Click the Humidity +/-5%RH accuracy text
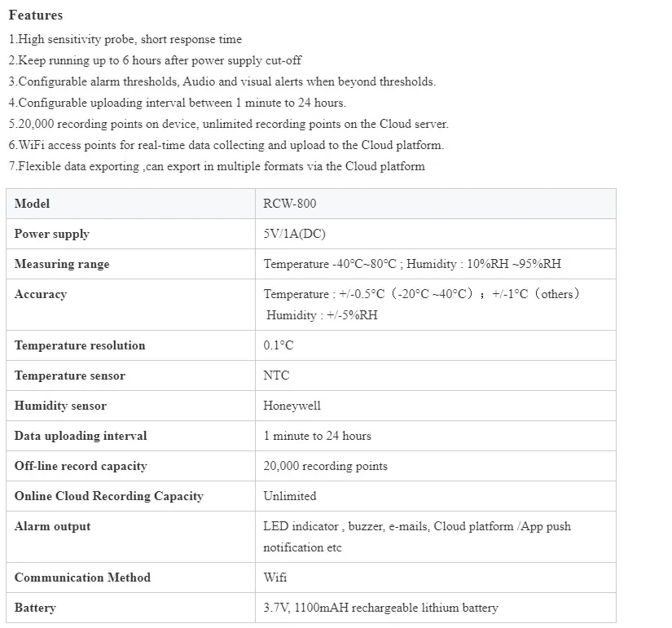The image size is (672, 628). pos(322,315)
